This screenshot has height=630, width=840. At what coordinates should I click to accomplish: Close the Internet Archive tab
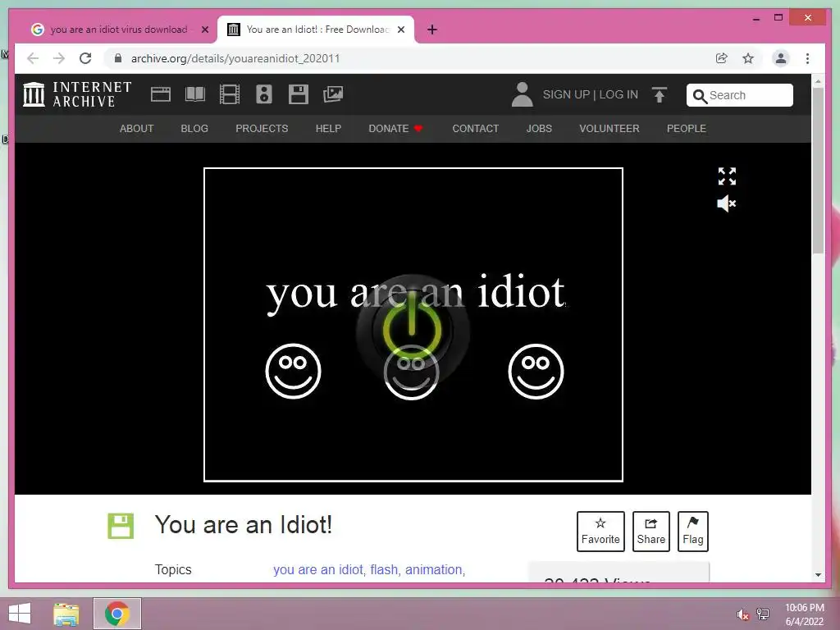(x=400, y=30)
